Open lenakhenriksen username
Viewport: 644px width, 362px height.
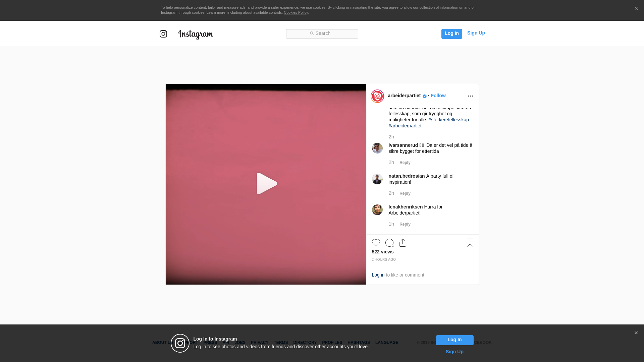tap(406, 207)
